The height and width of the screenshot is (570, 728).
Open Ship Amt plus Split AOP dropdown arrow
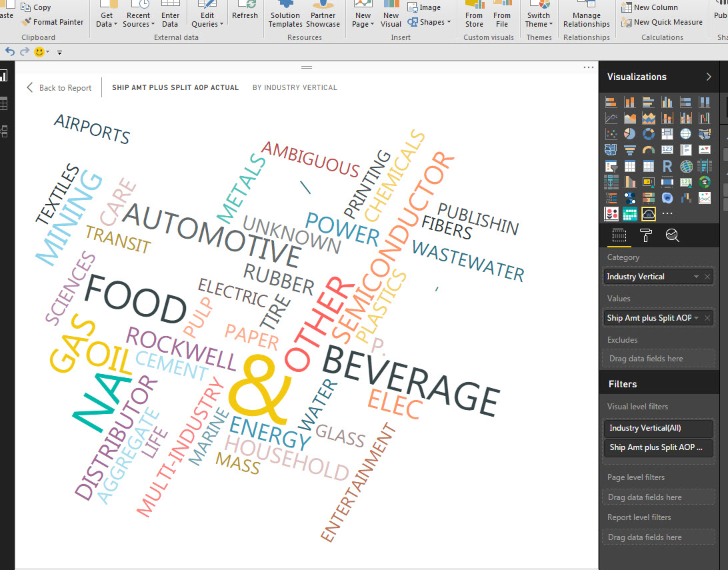coord(696,318)
